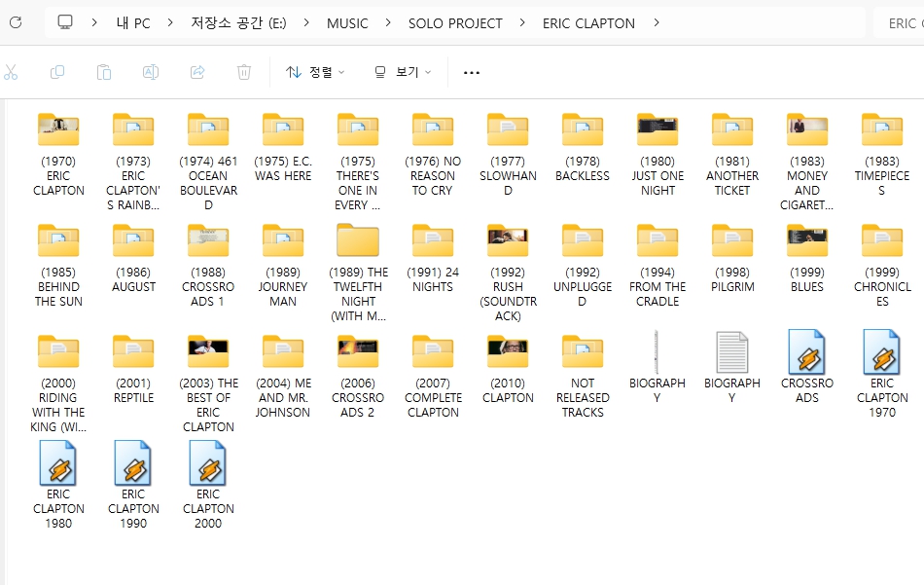Go to SOLO PROJECT in breadcrumb path

455,22
